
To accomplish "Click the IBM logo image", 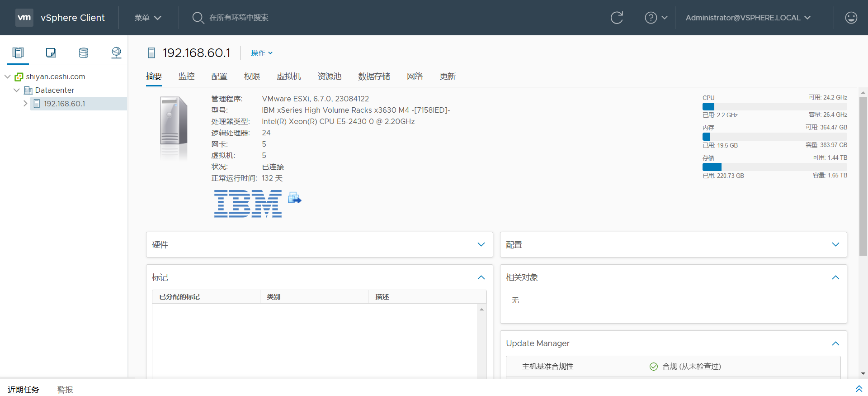I will (248, 204).
